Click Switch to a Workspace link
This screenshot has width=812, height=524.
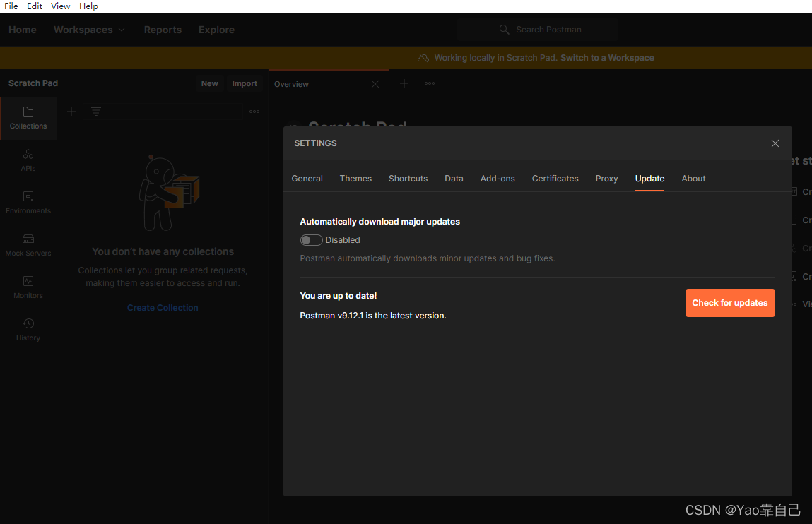click(x=607, y=58)
